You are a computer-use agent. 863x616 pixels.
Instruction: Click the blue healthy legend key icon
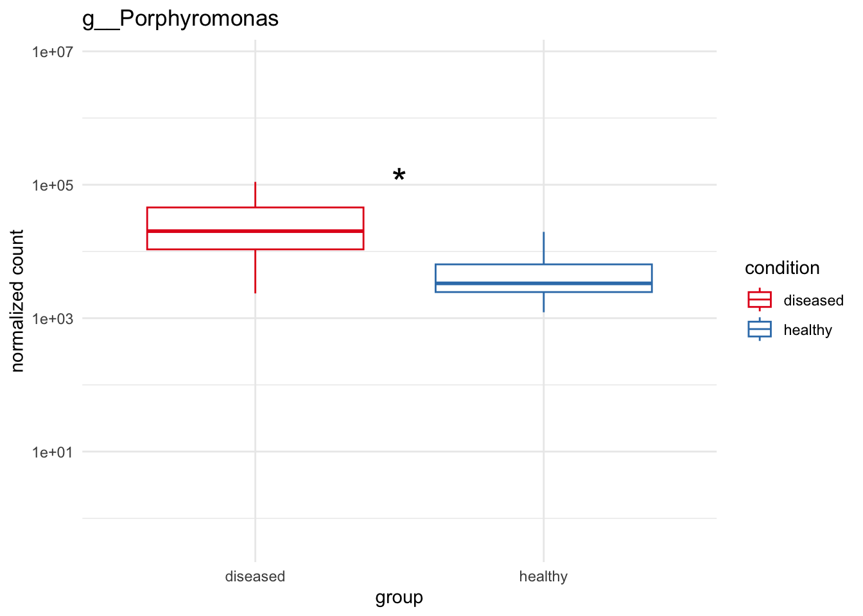click(760, 329)
